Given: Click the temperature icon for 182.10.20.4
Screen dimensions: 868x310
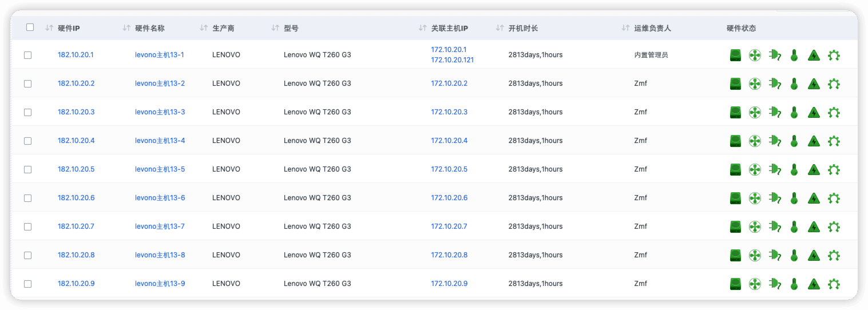Looking at the screenshot, I should coord(794,141).
